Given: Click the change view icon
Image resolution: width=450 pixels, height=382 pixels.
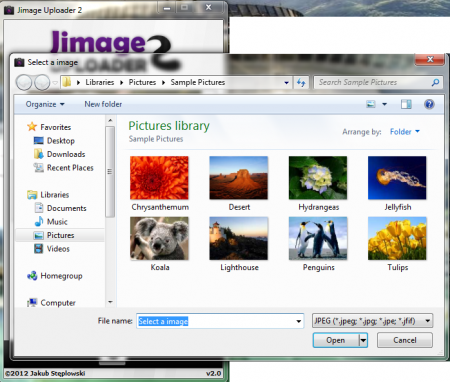Looking at the screenshot, I should pyautogui.click(x=371, y=104).
